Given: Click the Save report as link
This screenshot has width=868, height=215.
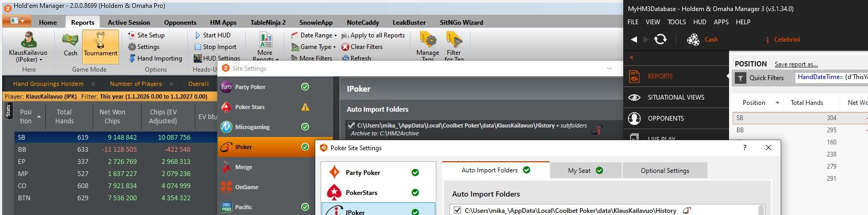Looking at the screenshot, I should click(x=796, y=64).
